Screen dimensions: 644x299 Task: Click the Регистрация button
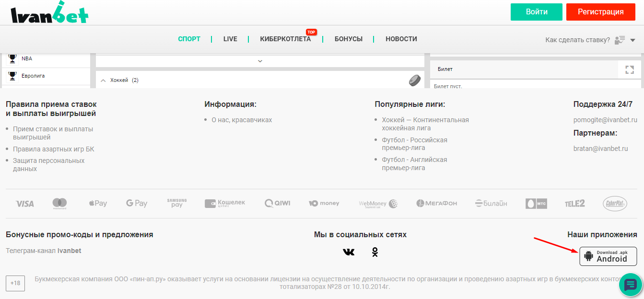click(600, 12)
